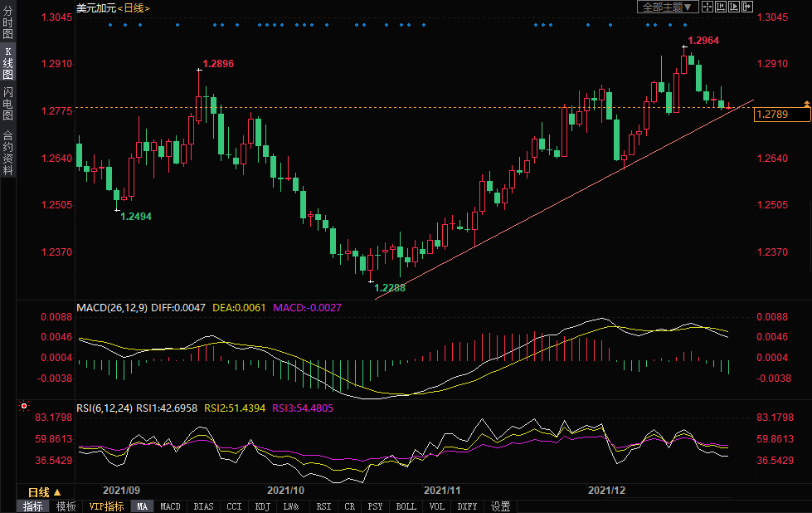The image size is (812, 513).
Task: Select the 闪电图 tab in left sidebar
Action: 7,98
